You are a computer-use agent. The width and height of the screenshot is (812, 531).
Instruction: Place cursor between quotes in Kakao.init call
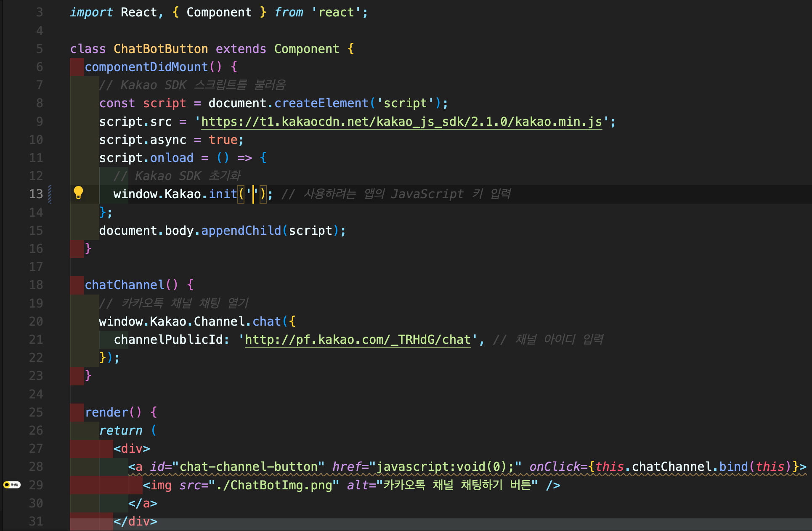tap(253, 194)
